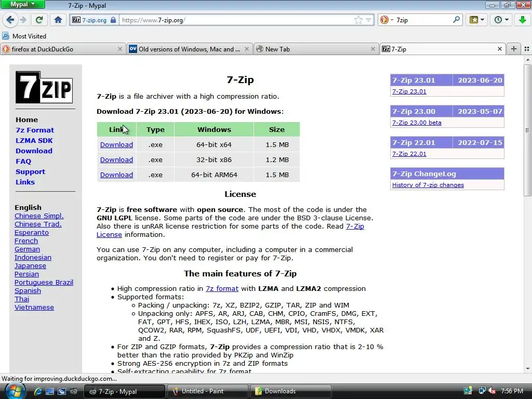Close the firefox at DuckDuckGo tab
Image resolution: width=532 pixels, height=399 pixels.
tap(120, 49)
